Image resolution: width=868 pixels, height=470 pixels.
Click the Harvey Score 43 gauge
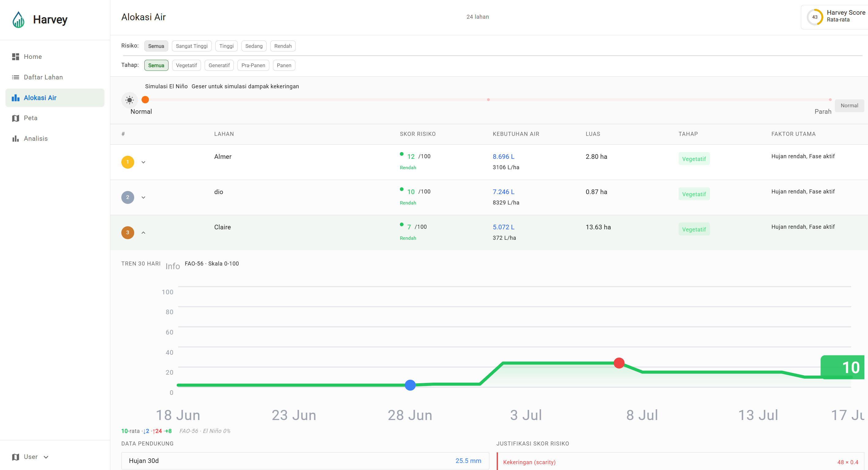click(815, 17)
